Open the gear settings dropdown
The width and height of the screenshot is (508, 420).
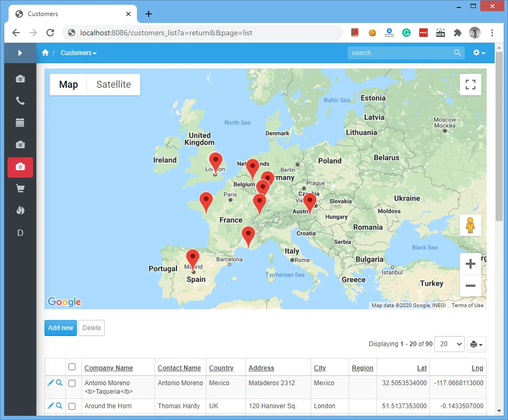478,52
